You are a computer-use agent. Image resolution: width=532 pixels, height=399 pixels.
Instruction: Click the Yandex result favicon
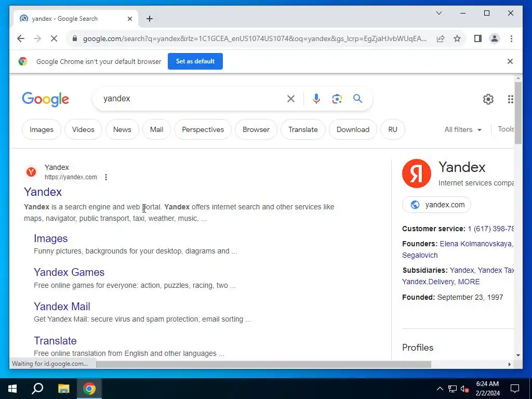click(31, 171)
